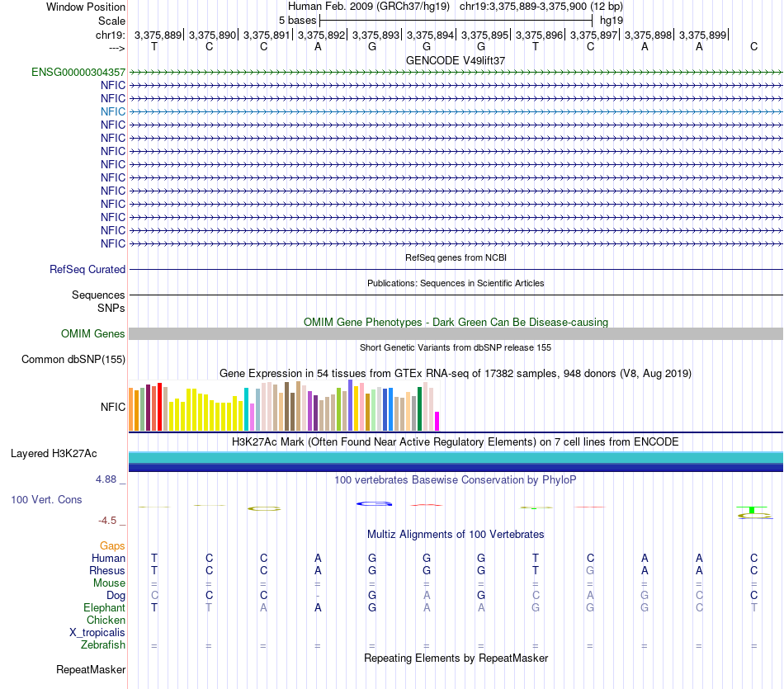Click 'Publications: Sequences in Scientific Articles' title
Viewport: 784px width, 689px height.
tap(456, 283)
